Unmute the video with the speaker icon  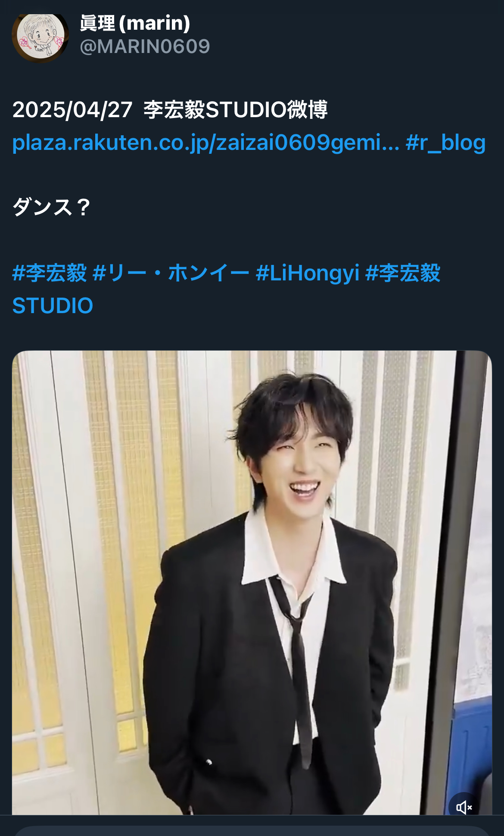click(464, 807)
